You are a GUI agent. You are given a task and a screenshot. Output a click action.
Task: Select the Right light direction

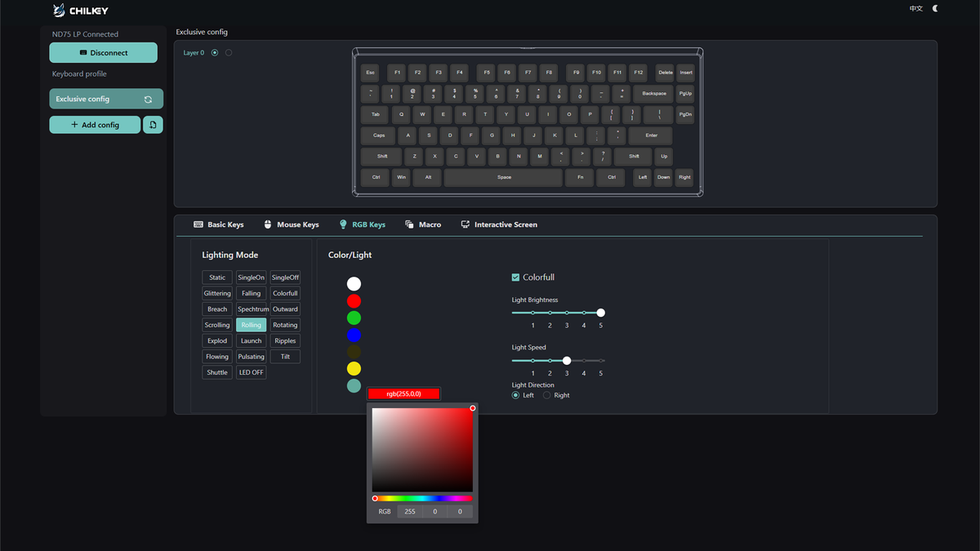coord(547,395)
